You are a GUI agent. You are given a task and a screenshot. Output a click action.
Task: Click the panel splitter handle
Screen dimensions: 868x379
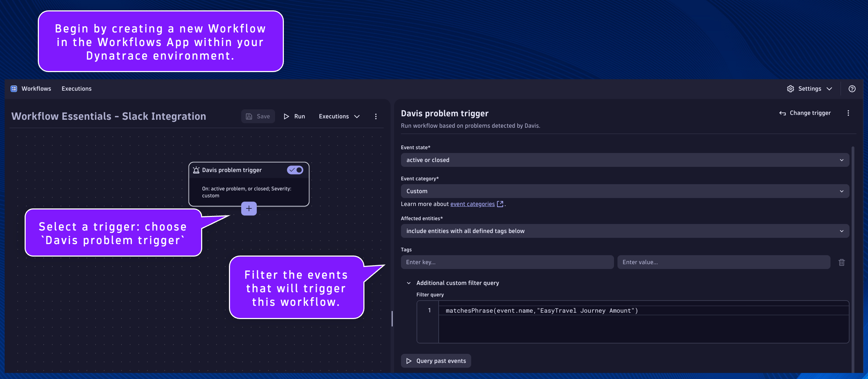point(392,319)
